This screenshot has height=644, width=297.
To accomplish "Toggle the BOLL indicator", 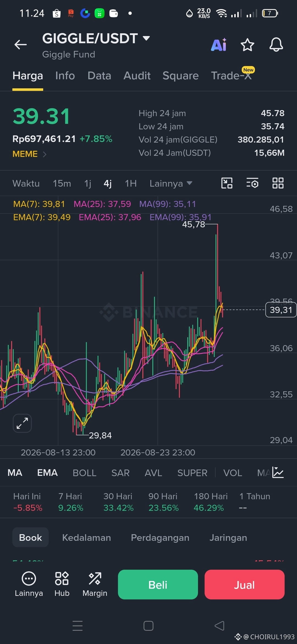I will click(84, 473).
